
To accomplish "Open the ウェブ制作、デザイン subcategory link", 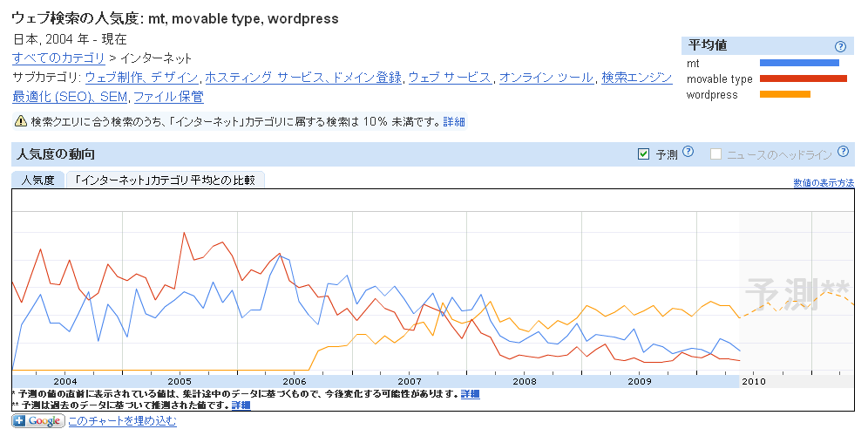I will 142,78.
